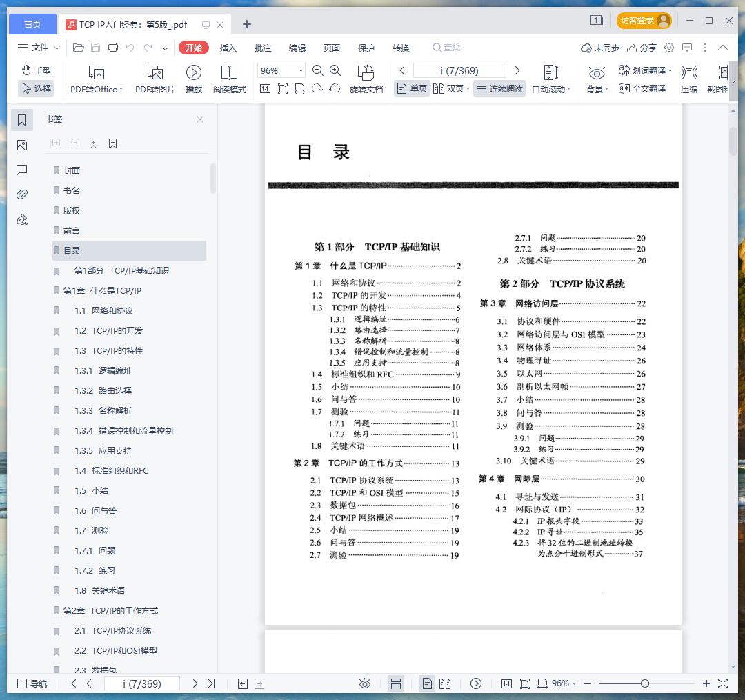Image resolution: width=745 pixels, height=700 pixels.
Task: Toggle 导航 navigation pane in status bar
Action: click(32, 683)
